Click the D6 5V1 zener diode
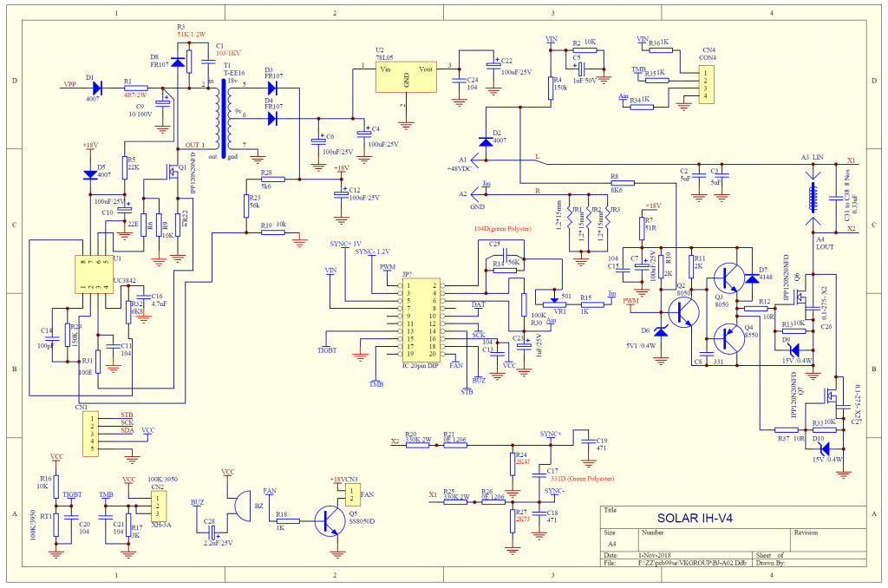The width and height of the screenshot is (888, 588). [x=661, y=331]
